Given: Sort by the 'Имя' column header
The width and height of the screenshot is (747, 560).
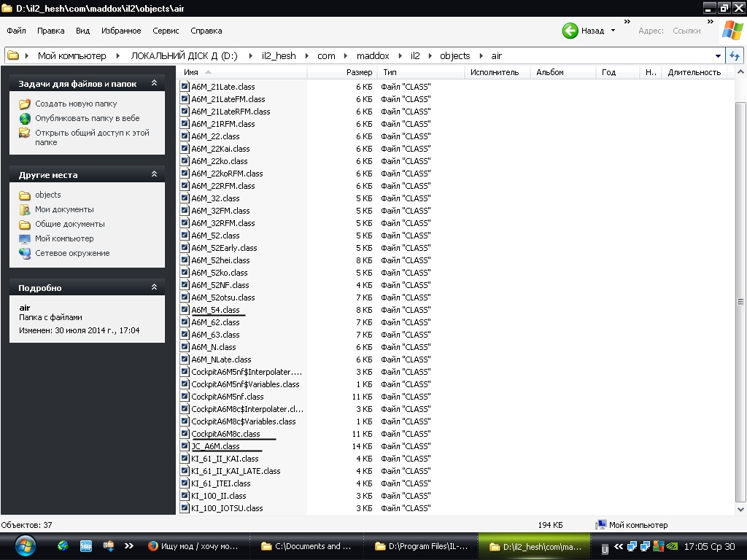Looking at the screenshot, I should click(x=241, y=72).
